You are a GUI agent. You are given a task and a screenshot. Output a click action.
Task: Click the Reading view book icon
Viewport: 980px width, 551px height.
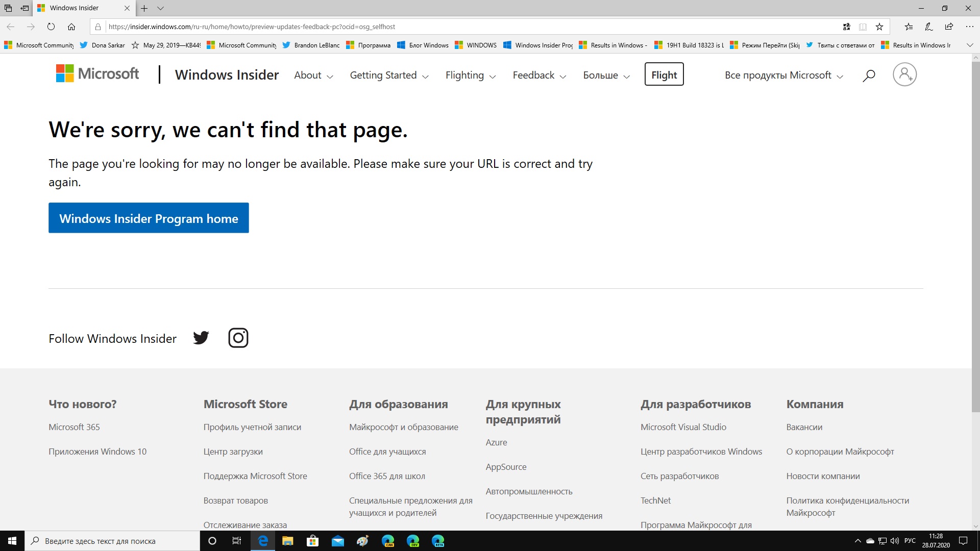pyautogui.click(x=863, y=27)
